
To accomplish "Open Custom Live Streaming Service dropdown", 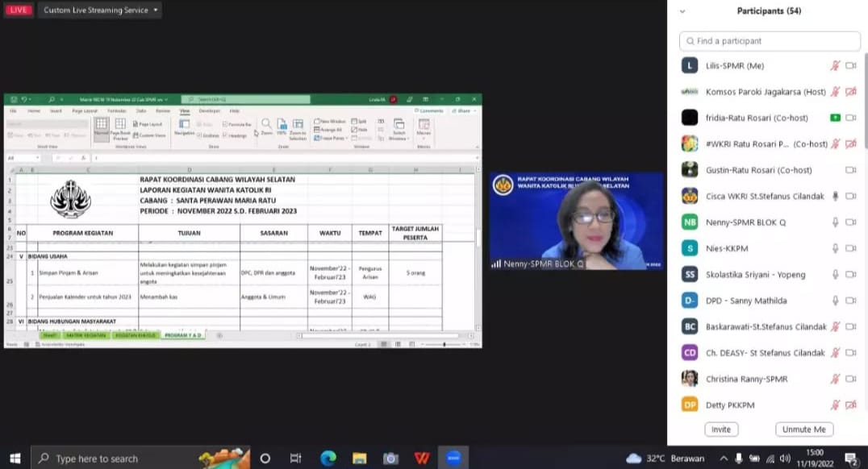I will point(100,10).
